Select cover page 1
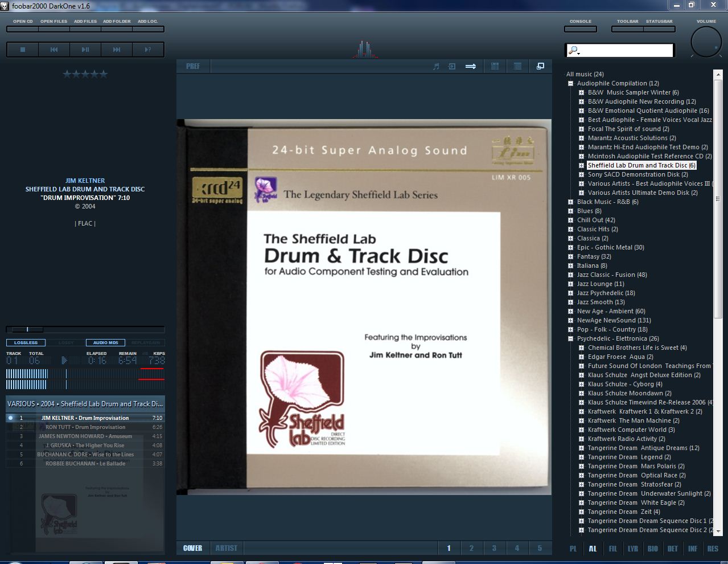 pos(449,548)
